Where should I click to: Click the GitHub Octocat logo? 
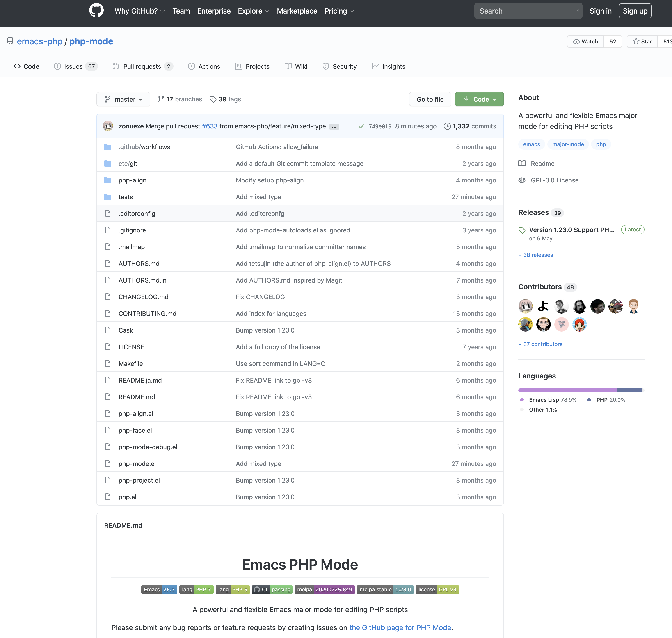pos(96,11)
